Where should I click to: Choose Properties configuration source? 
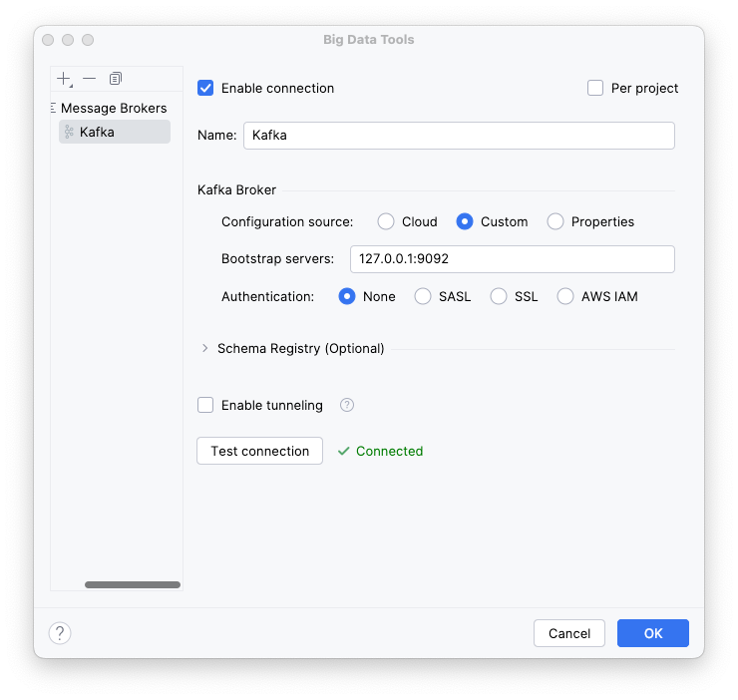click(x=555, y=221)
